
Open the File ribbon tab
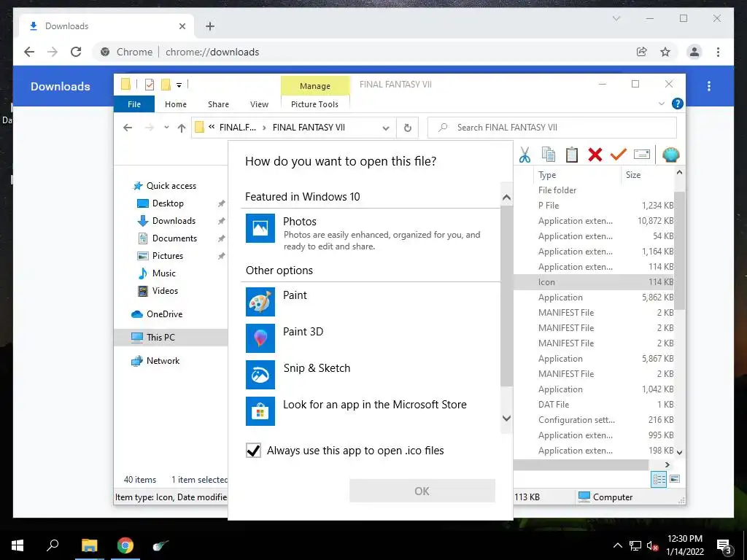134,104
